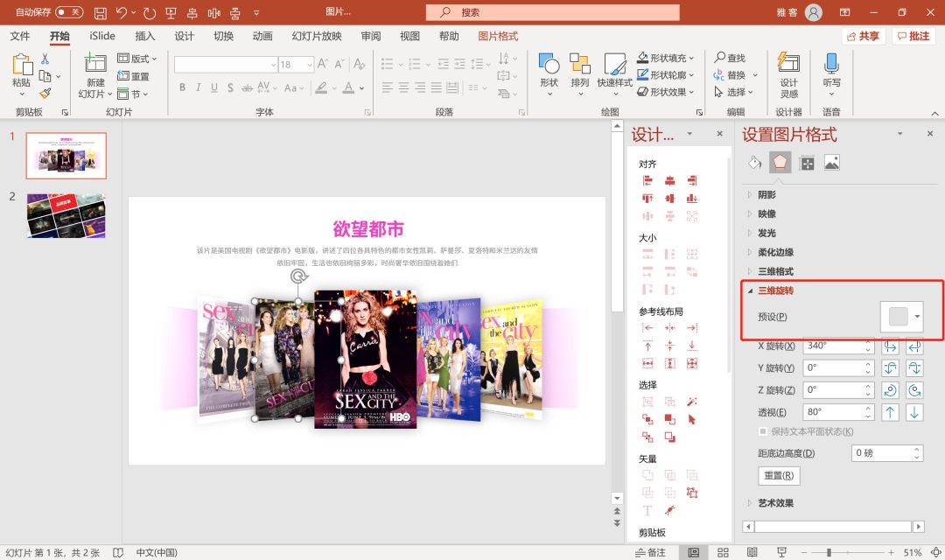Click perspective widen down-arrow icon
Viewport: 945px width, 560px height.
coord(914,412)
